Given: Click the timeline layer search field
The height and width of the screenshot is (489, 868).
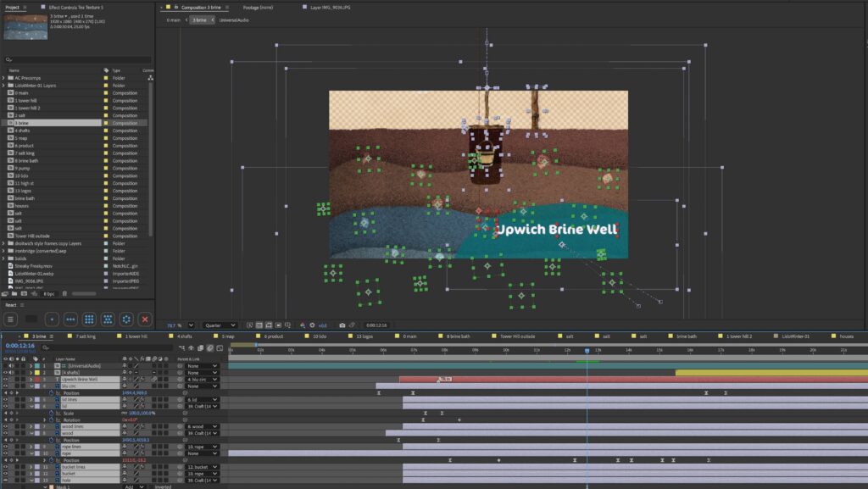Looking at the screenshot, I should (105, 348).
